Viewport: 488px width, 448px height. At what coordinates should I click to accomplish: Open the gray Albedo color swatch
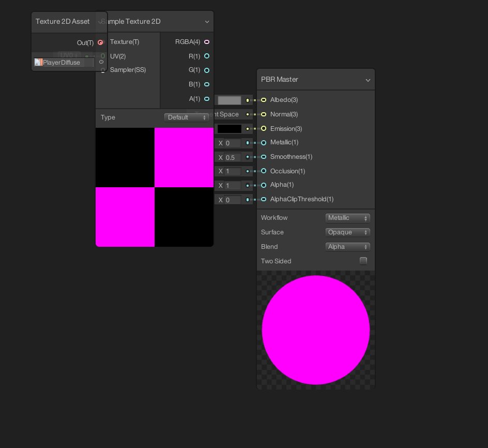230,100
